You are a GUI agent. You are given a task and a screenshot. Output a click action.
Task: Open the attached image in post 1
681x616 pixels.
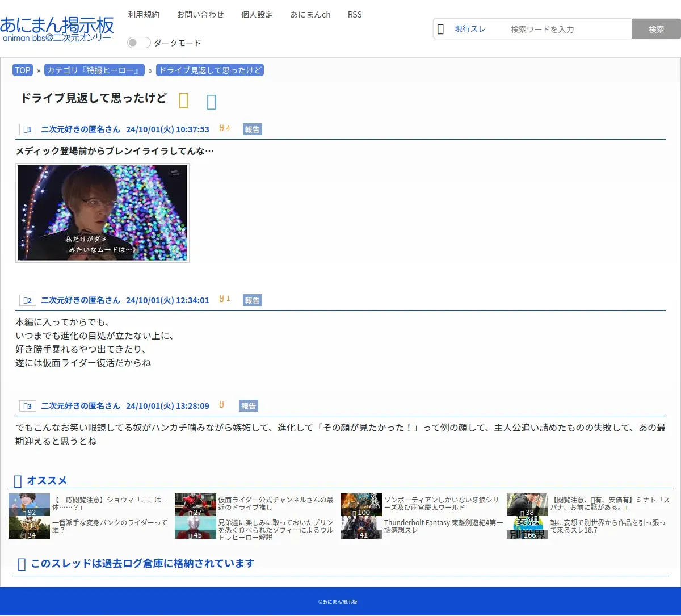tap(102, 213)
